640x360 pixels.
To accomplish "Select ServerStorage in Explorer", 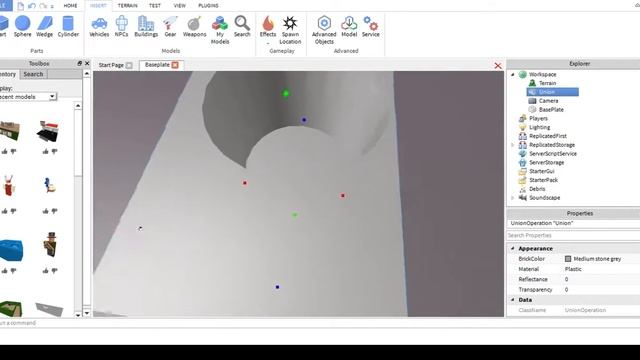I will 547,162.
